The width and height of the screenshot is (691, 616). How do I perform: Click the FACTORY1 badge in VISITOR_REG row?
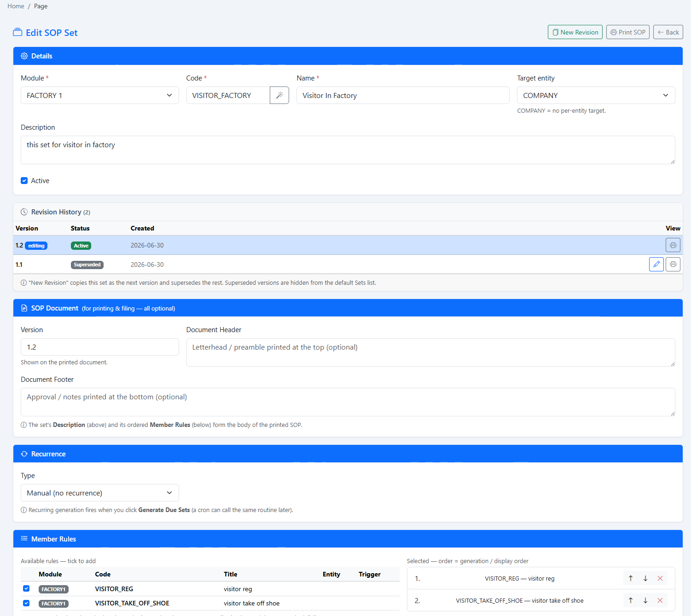click(53, 589)
